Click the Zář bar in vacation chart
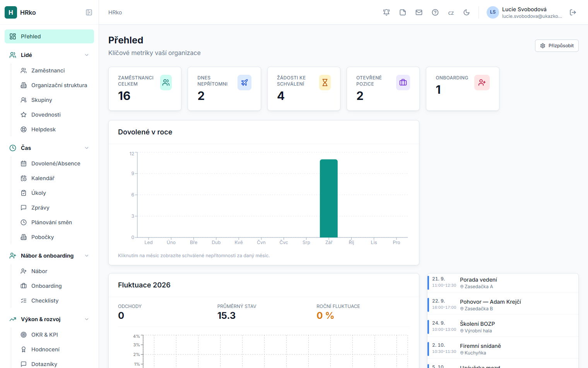Viewport: 588px width, 368px height. (x=329, y=198)
